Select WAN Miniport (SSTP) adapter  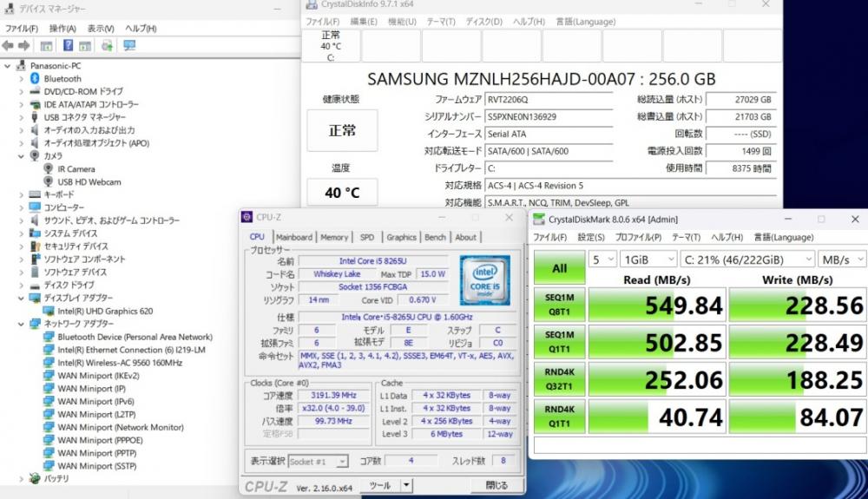(x=97, y=466)
